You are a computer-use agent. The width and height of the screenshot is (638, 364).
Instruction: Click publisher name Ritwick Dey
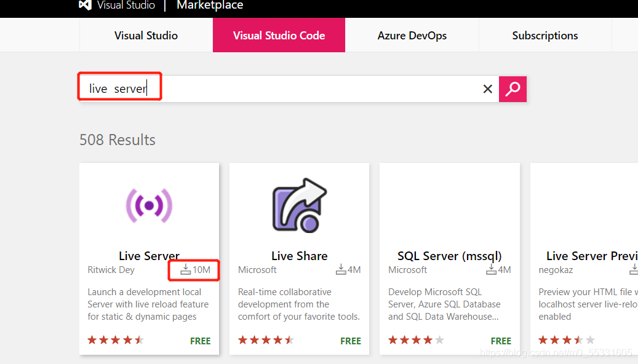click(111, 270)
